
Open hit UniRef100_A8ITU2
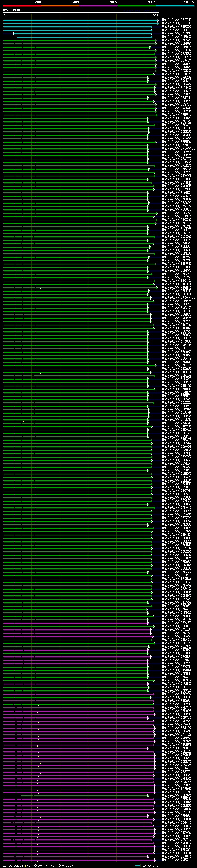coord(177,20)
